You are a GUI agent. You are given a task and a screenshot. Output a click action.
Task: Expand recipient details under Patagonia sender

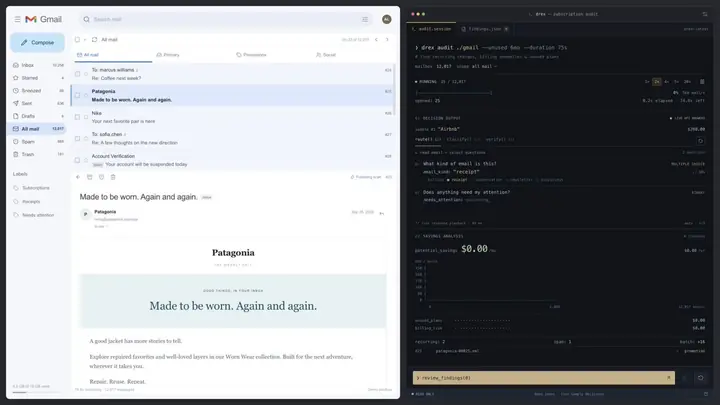pos(101,226)
